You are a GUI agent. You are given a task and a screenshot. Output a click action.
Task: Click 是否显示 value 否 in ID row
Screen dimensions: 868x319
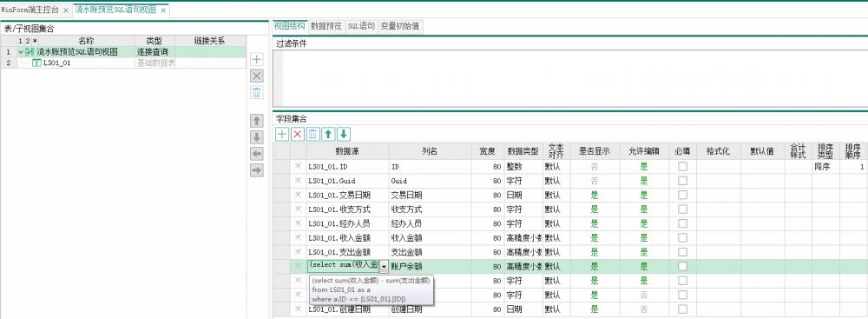click(x=595, y=166)
